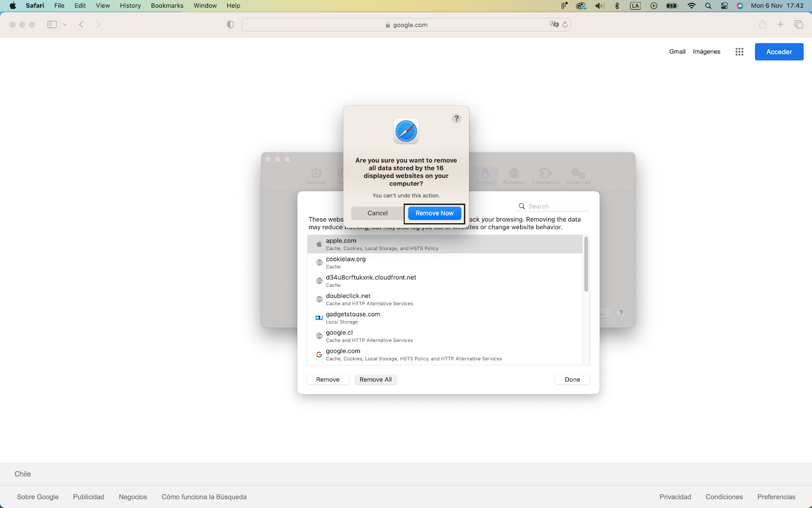Open Cómo funciona la Búsqueda link
812x508 pixels.
click(204, 497)
